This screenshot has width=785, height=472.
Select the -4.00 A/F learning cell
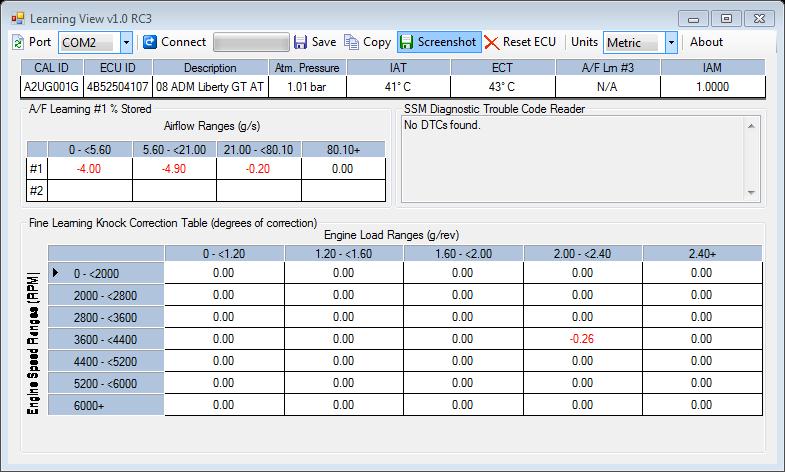(x=89, y=168)
